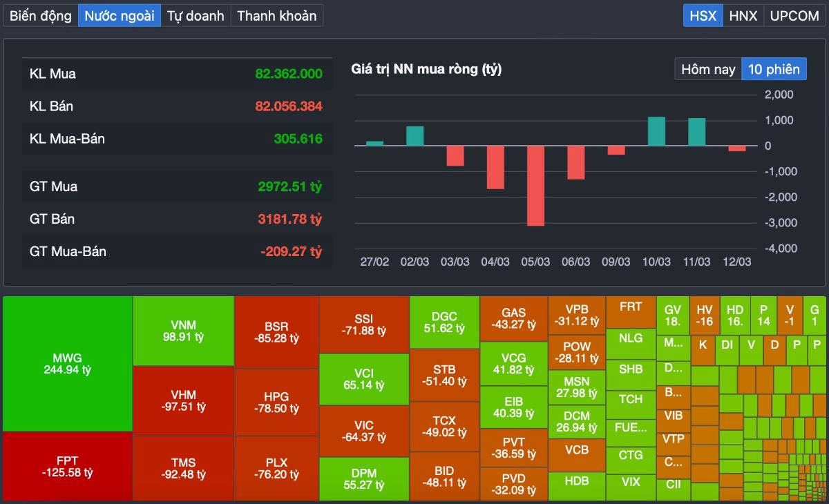829x504 pixels.
Task: Click the 05/03 net selling bar
Action: pyautogui.click(x=535, y=186)
